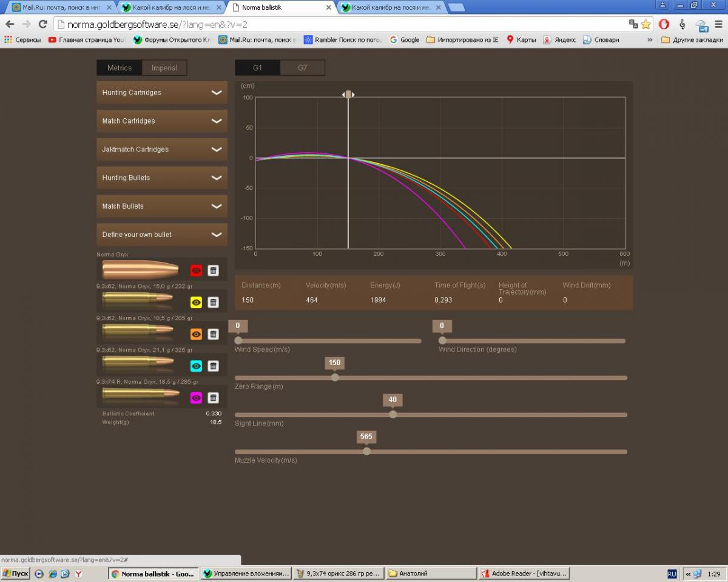Click the Пуск start button
This screenshot has width=728, height=582.
[x=16, y=574]
